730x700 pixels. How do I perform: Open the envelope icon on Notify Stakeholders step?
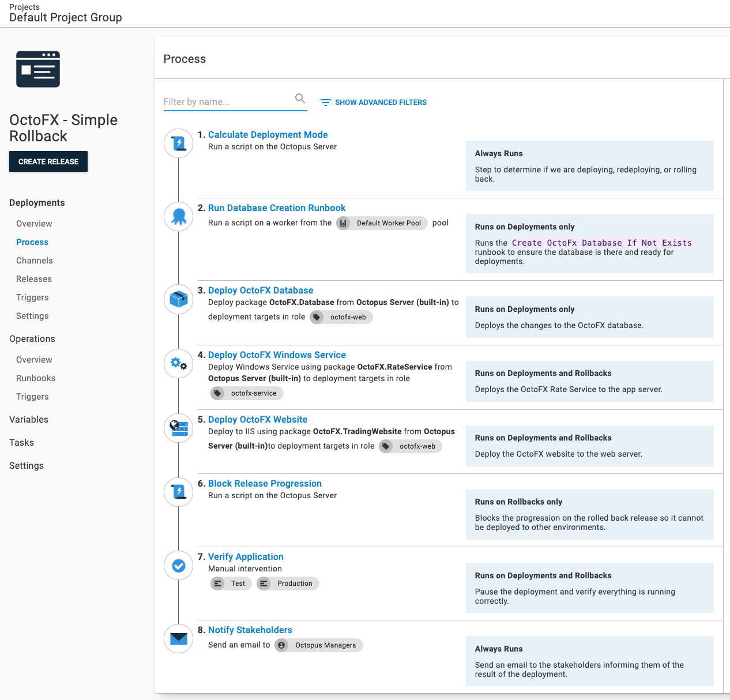178,638
